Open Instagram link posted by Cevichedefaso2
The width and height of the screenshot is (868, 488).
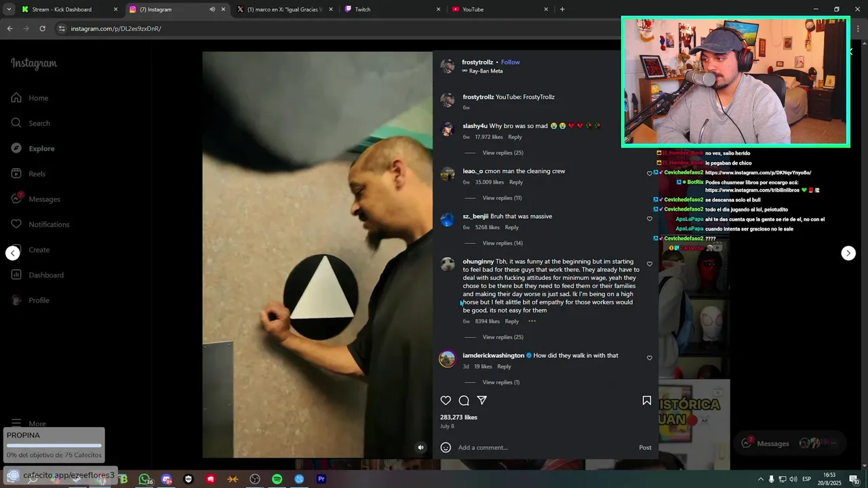(758, 172)
